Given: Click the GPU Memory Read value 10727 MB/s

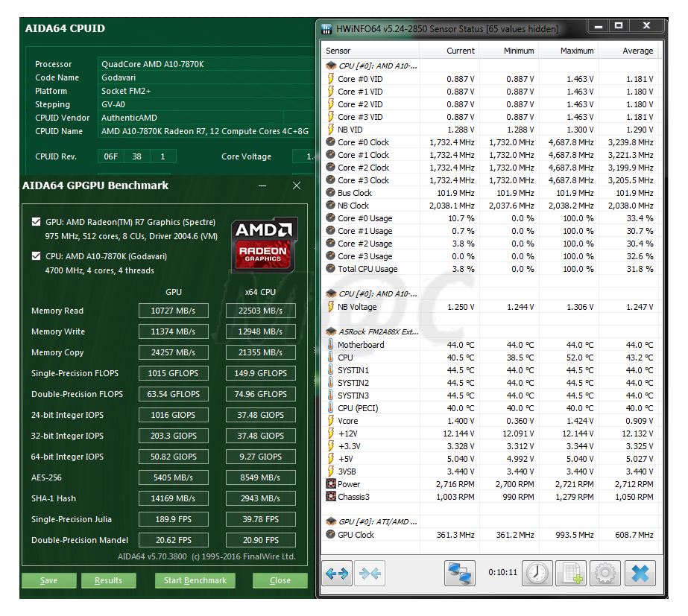Looking at the screenshot, I should pyautogui.click(x=174, y=311).
